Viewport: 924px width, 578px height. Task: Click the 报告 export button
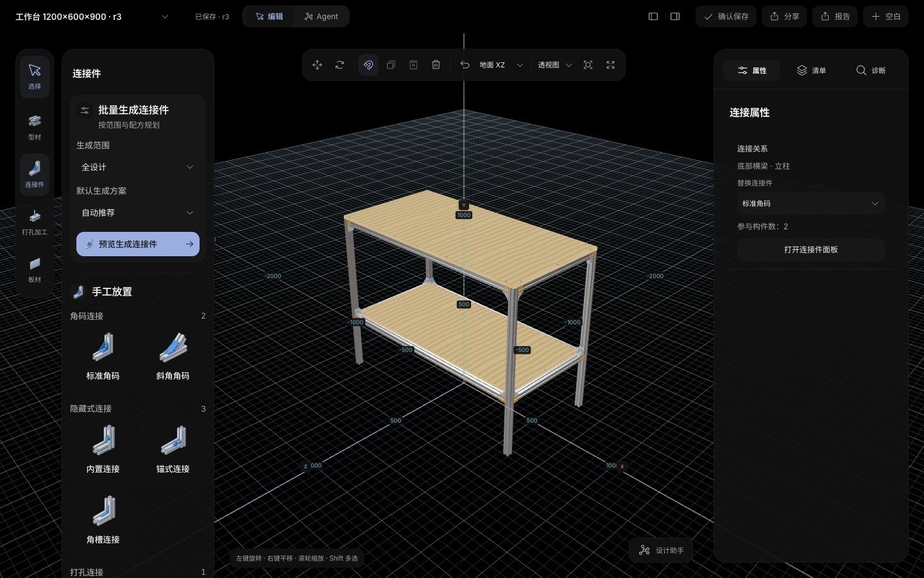[x=835, y=17]
